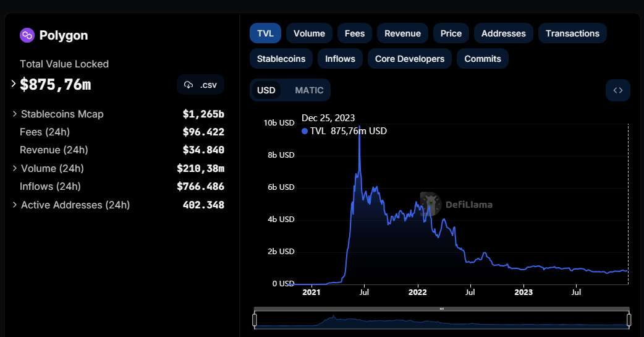
Task: Click the top grip of the range slider
Action: coord(441,309)
